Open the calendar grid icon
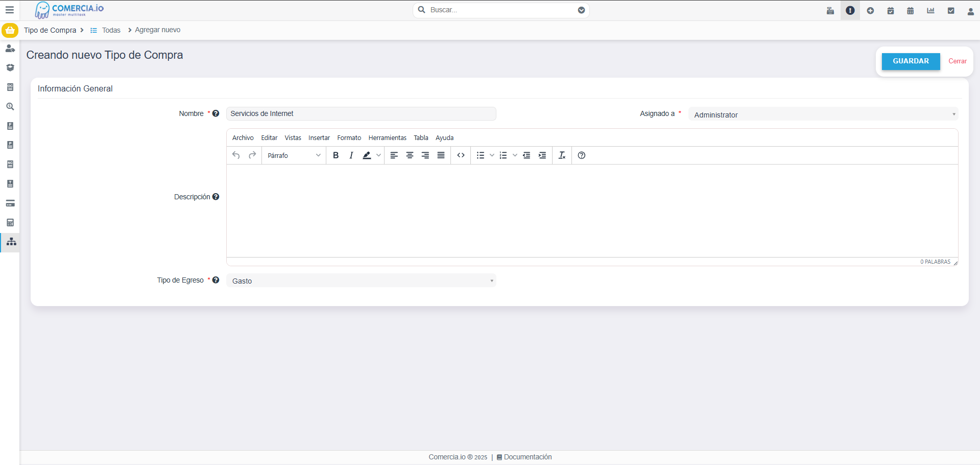The width and height of the screenshot is (980, 465). coord(911,10)
